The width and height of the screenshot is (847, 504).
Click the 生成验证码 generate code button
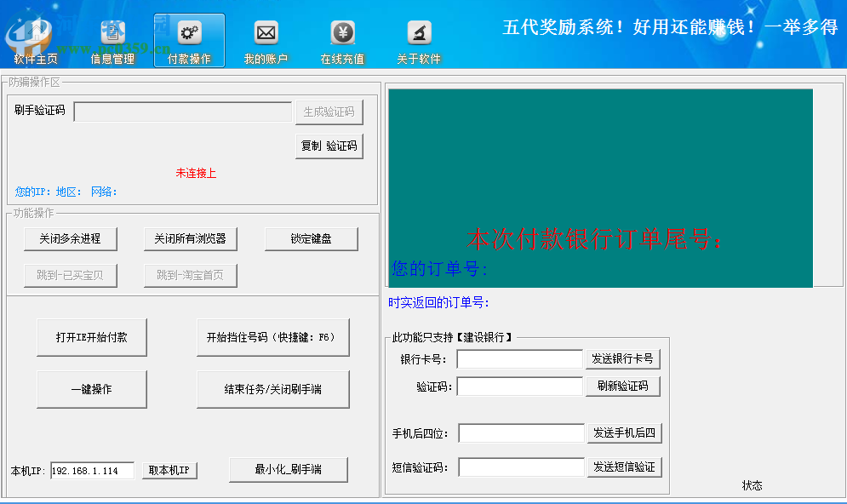click(330, 112)
